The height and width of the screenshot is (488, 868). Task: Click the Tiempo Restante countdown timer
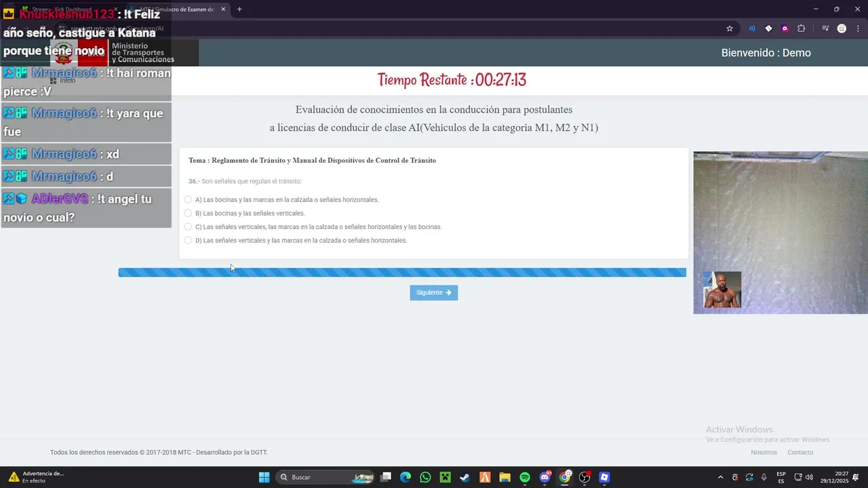(x=452, y=80)
